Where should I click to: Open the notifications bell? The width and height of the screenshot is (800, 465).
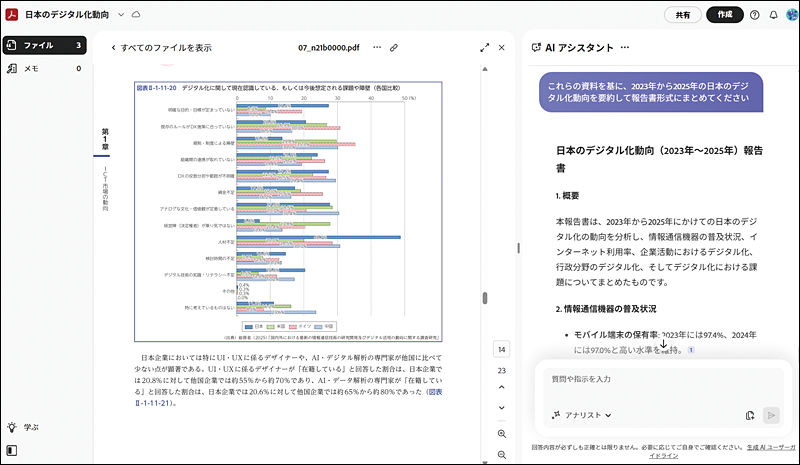tap(774, 15)
